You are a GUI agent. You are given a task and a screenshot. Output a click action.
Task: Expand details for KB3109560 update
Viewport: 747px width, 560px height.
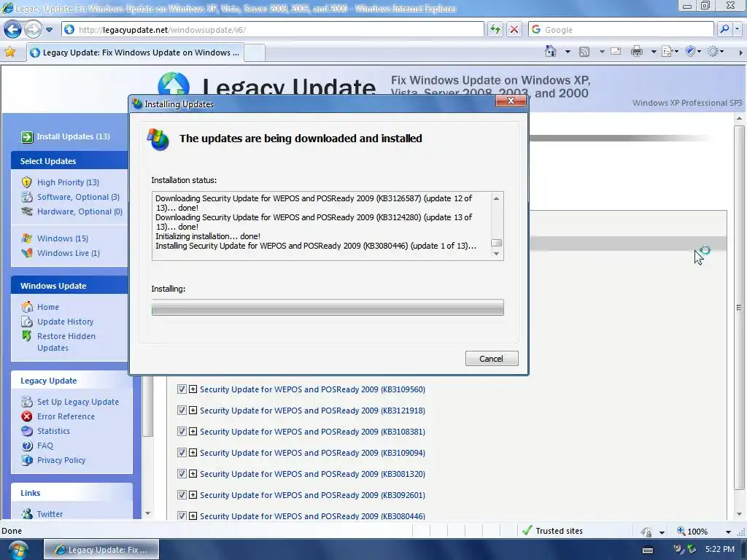193,389
